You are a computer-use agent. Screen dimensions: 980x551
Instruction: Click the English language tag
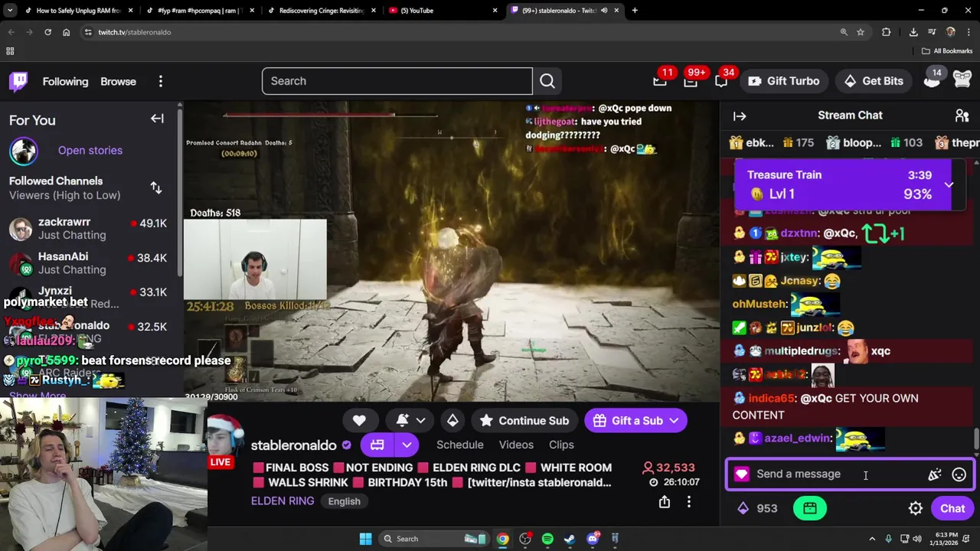(344, 501)
